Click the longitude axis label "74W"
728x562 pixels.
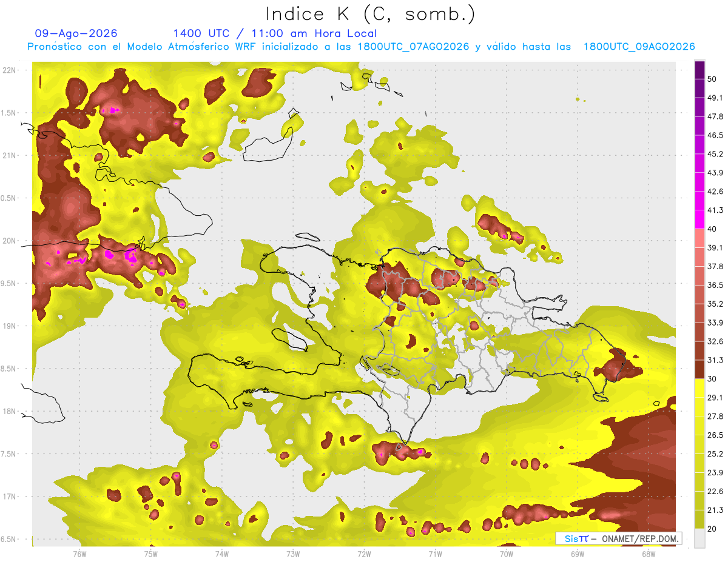[221, 554]
